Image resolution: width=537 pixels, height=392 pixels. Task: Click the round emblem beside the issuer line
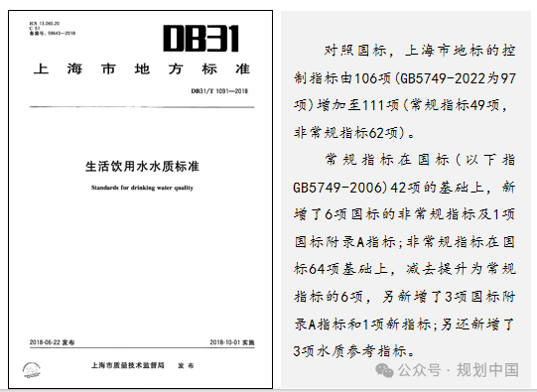[32, 370]
